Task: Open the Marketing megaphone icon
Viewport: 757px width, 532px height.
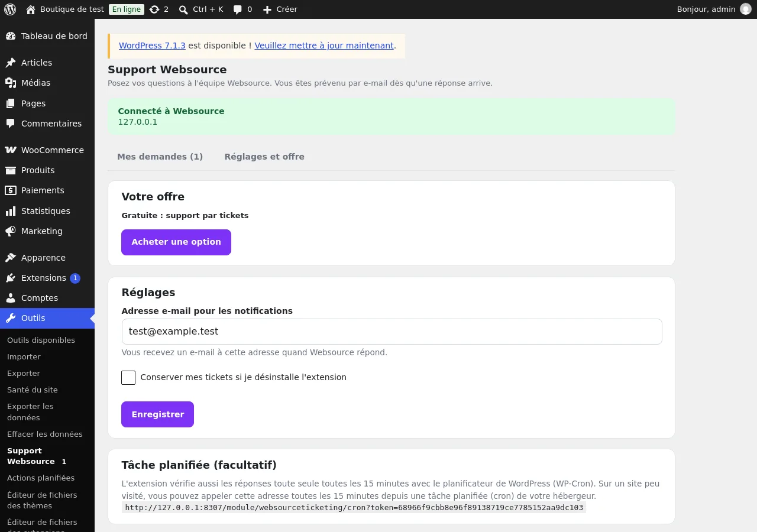Action: click(x=11, y=231)
